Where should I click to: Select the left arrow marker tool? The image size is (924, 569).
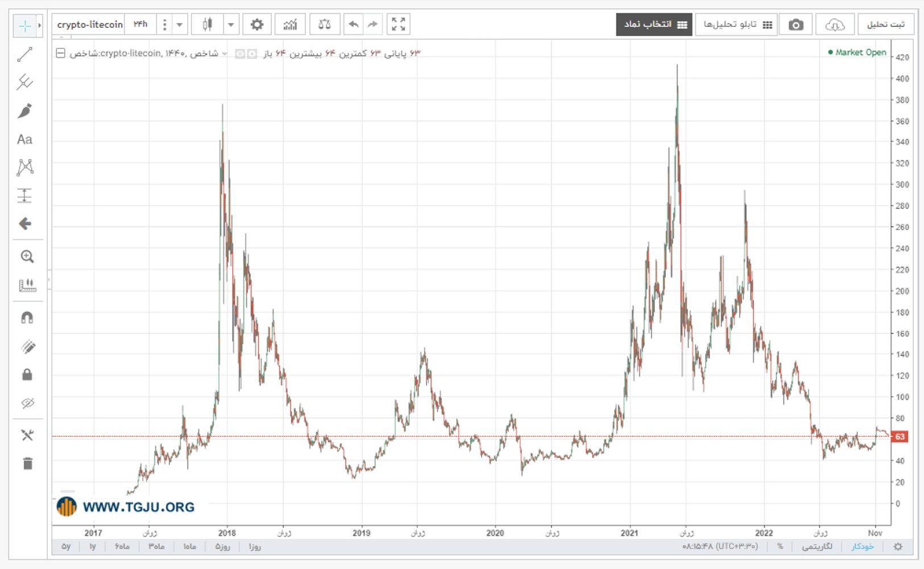[x=24, y=224]
